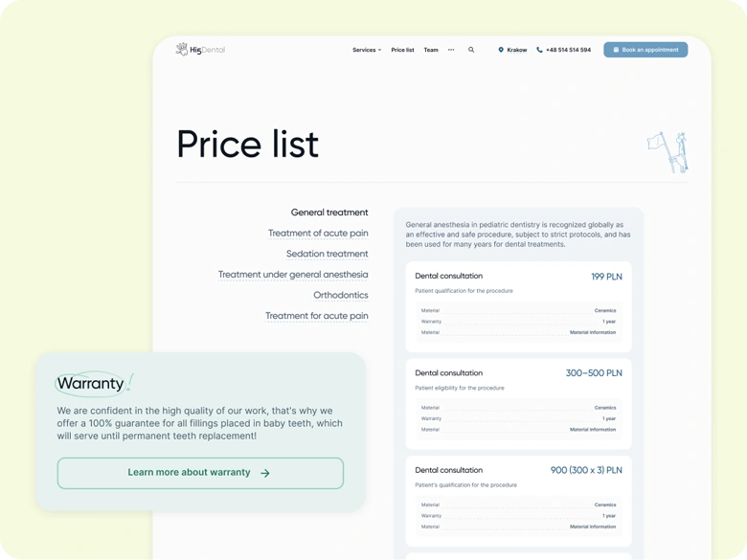This screenshot has height=560, width=747.
Task: Click the phone handset icon
Action: coord(539,50)
